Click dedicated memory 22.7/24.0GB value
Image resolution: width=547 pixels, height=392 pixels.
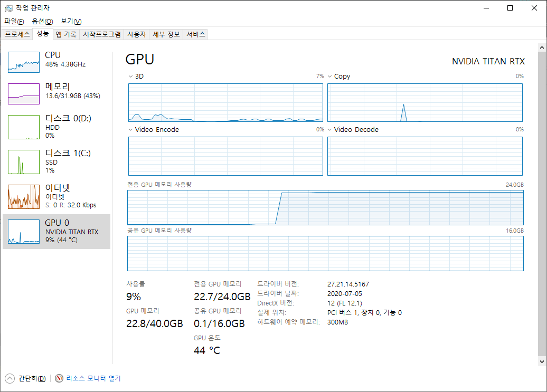coord(222,297)
